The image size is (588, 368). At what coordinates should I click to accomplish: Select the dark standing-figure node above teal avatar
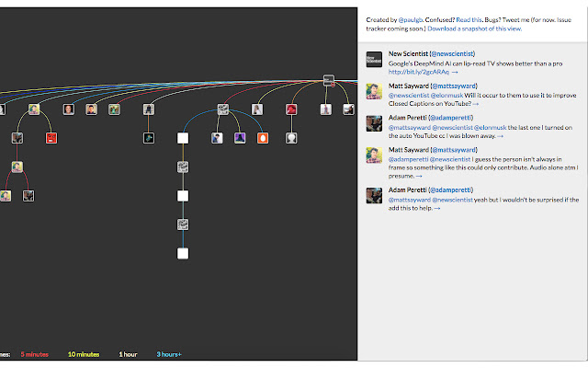click(x=149, y=109)
